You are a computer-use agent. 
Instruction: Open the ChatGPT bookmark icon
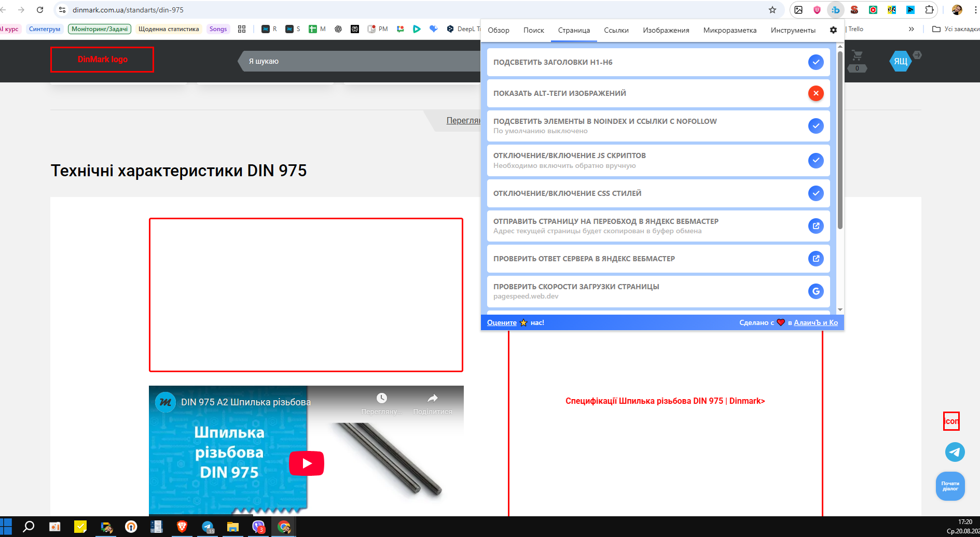[338, 29]
